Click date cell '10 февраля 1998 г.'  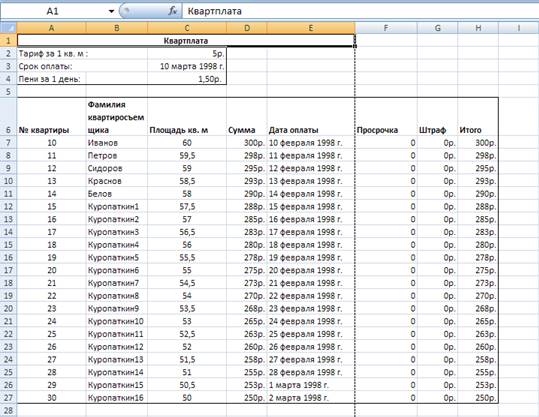pos(311,143)
